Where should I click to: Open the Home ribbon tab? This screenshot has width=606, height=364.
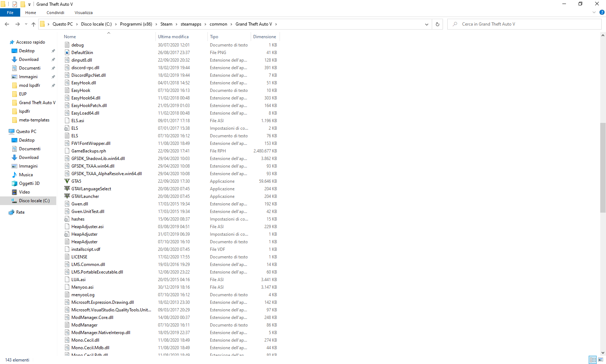click(31, 13)
